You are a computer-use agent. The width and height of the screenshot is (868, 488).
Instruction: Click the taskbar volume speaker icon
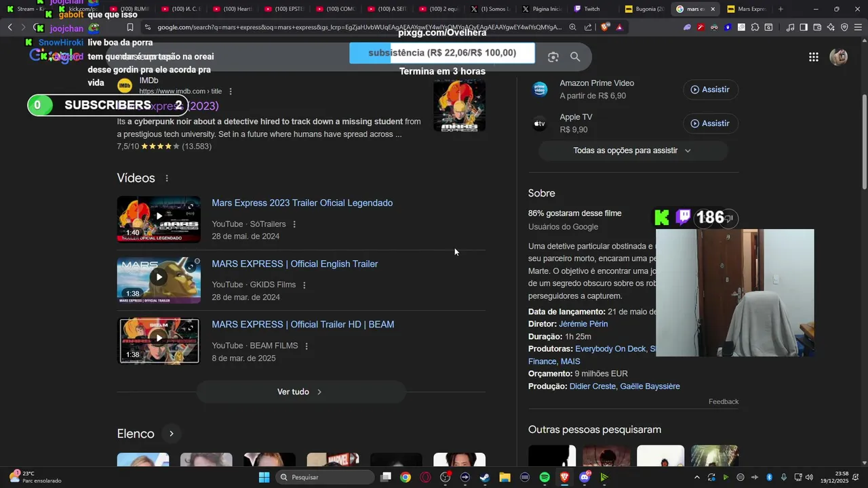[809, 477]
